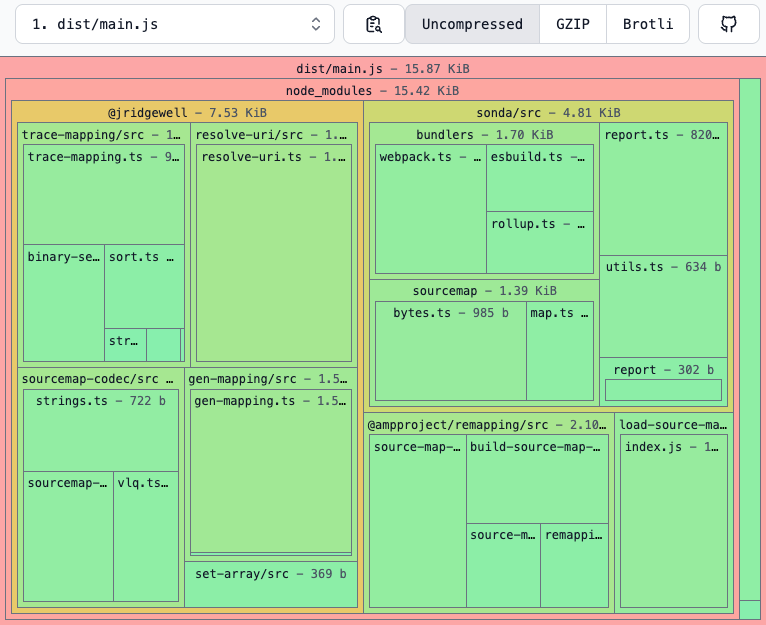Open the bundlers 1.70 KiB group header
This screenshot has width=766, height=625.
coord(484,134)
